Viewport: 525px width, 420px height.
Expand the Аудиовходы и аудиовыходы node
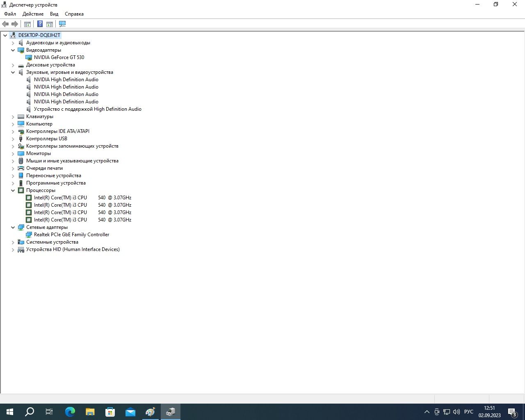pos(13,43)
